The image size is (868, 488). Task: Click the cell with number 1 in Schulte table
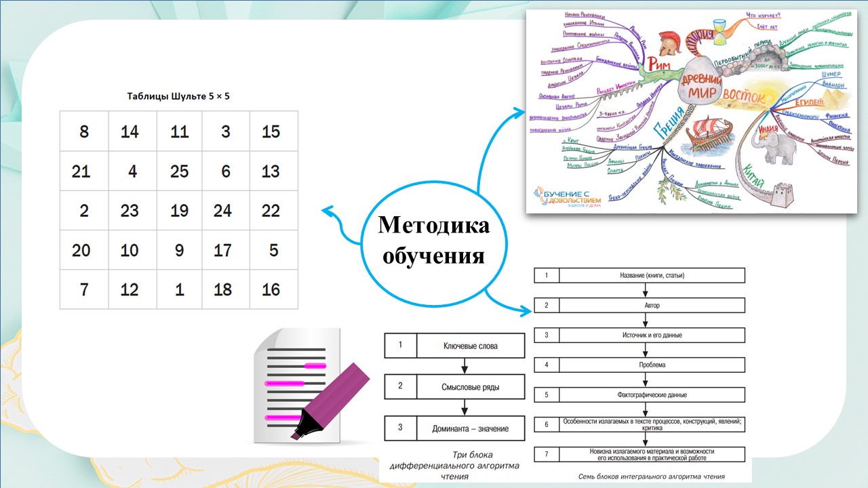coord(179,289)
